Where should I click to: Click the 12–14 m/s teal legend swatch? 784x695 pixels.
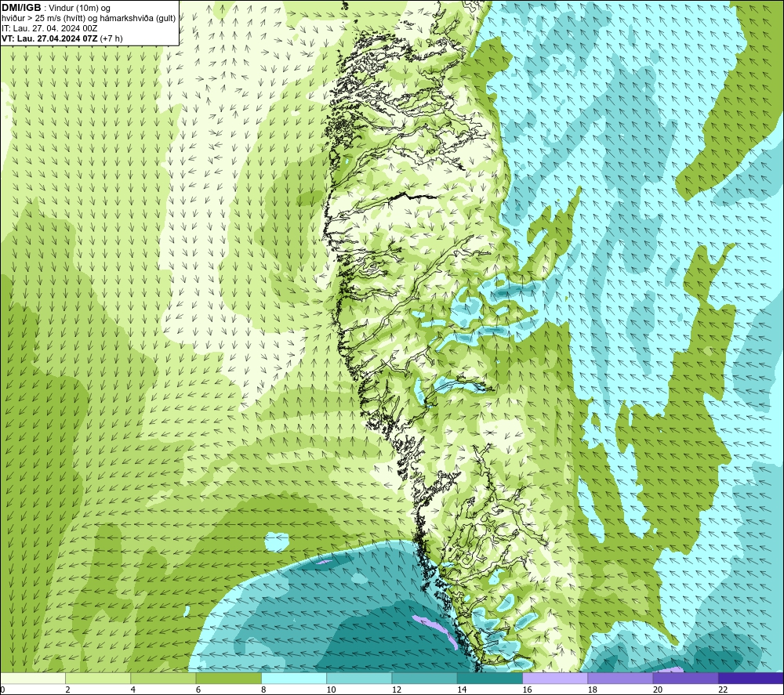point(424,678)
